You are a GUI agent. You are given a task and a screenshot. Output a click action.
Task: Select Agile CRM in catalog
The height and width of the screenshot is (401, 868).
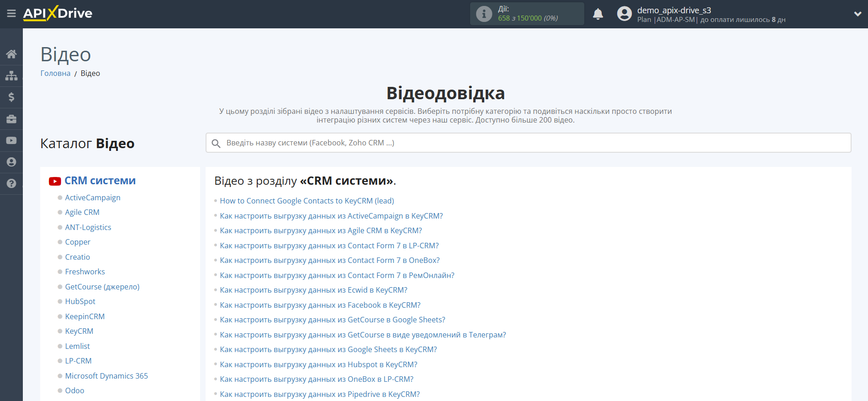point(82,212)
